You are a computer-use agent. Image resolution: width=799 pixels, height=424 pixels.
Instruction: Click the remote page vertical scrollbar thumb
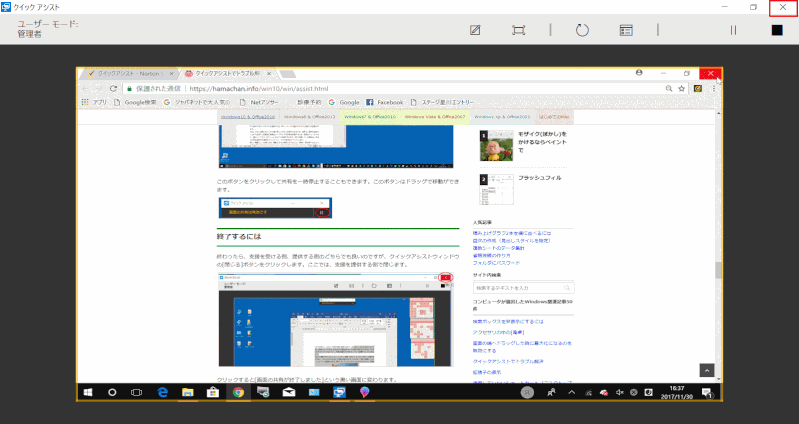pos(718,270)
